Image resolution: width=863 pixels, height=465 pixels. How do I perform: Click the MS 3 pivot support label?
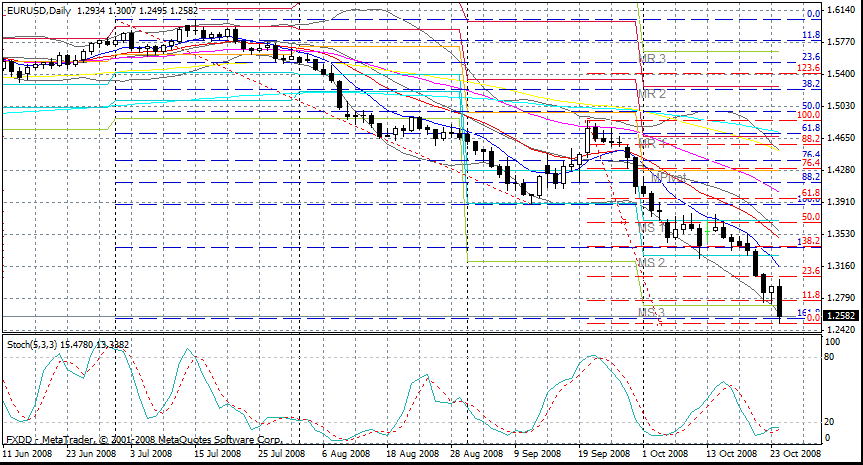pyautogui.click(x=653, y=313)
